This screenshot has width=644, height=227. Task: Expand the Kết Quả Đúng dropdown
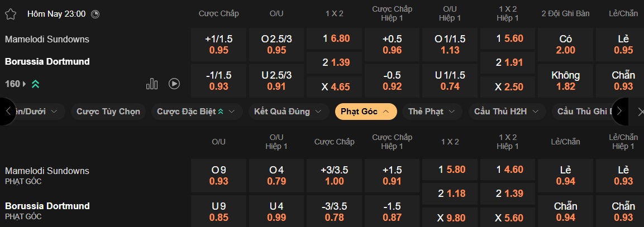click(x=288, y=112)
